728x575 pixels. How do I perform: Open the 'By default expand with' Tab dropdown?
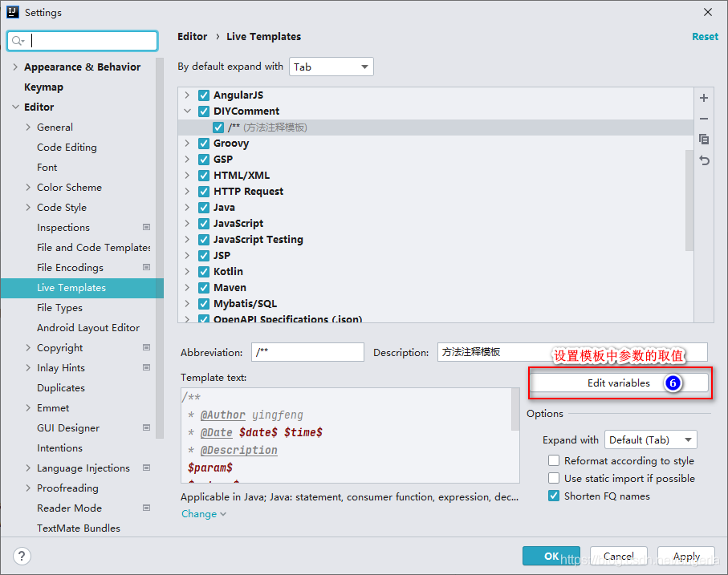331,67
